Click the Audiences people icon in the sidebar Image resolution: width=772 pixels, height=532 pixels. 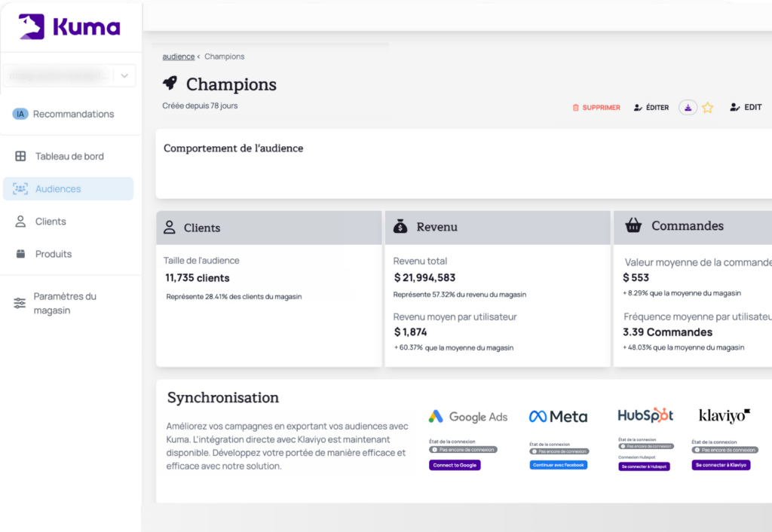tap(20, 188)
